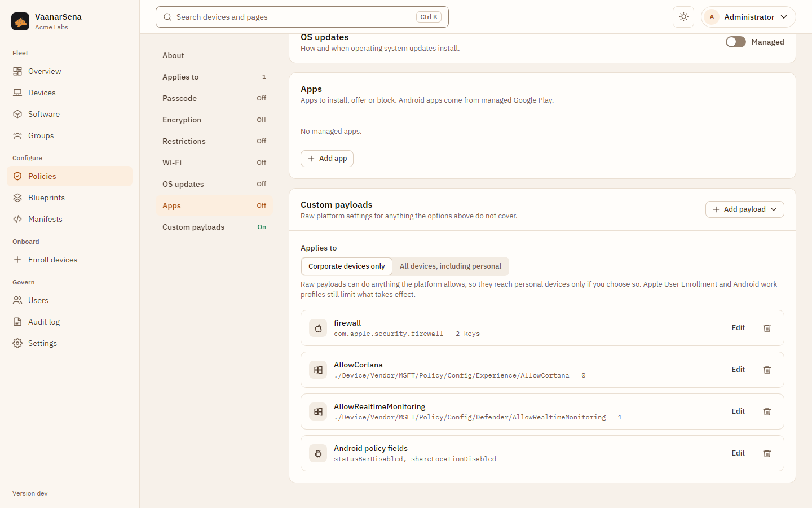Open the Administrator account menu

[x=748, y=17]
